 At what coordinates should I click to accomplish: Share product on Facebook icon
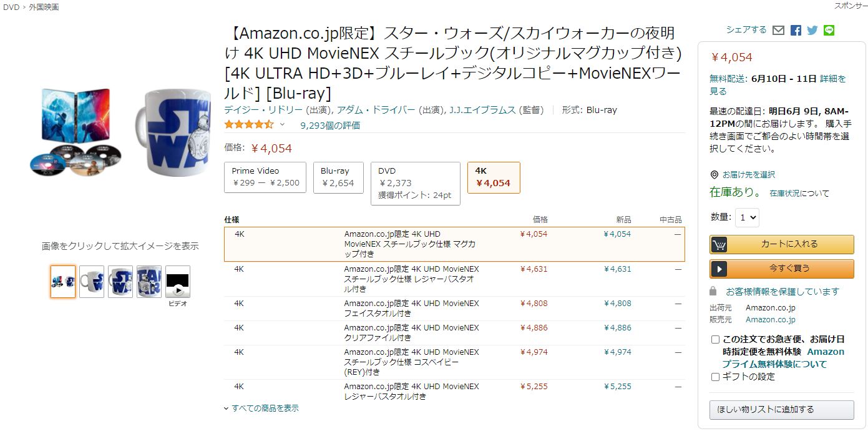point(796,30)
